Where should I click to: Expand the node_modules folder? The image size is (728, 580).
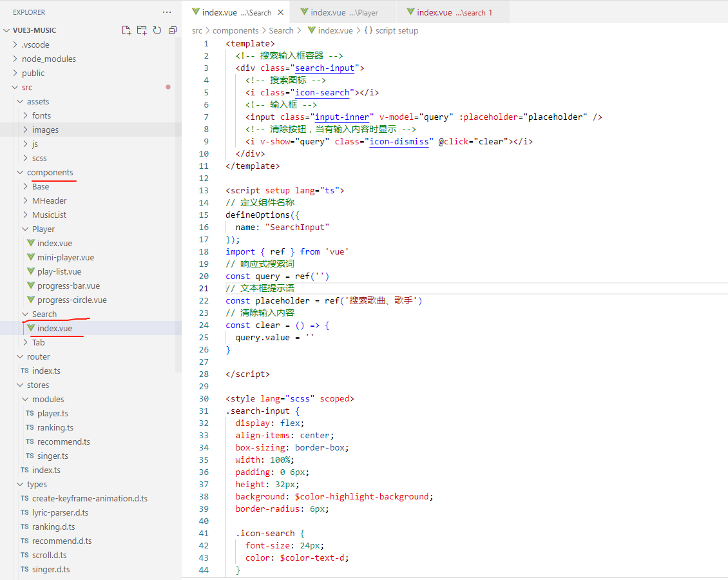point(49,59)
